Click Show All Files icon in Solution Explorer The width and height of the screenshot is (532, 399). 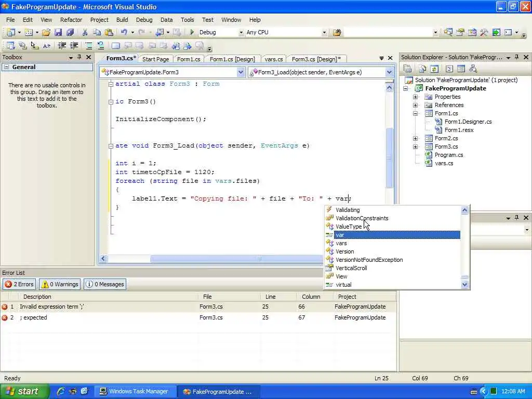[x=422, y=69]
